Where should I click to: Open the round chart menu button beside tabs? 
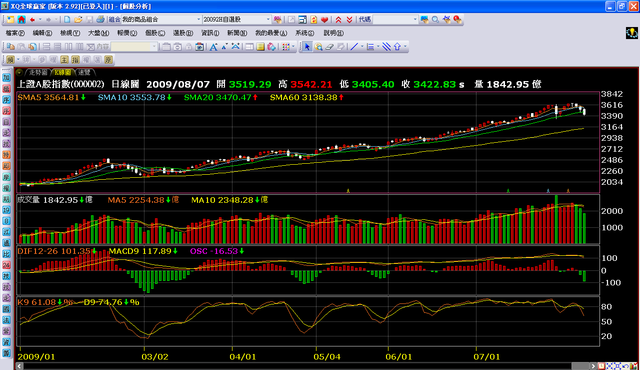coord(19,72)
